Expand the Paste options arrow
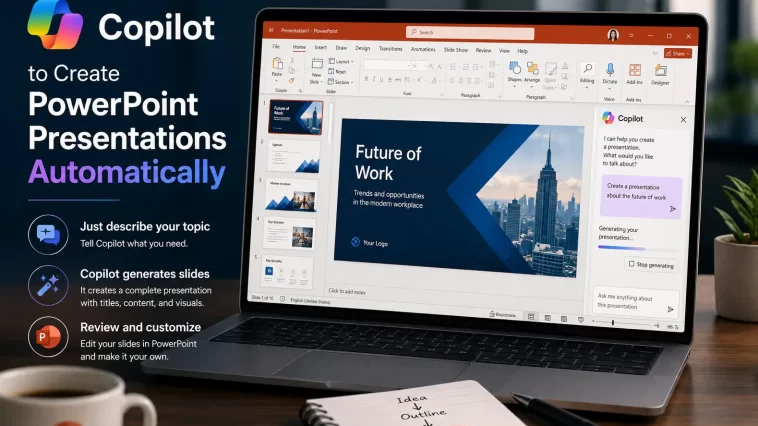The image size is (758, 426). click(277, 81)
